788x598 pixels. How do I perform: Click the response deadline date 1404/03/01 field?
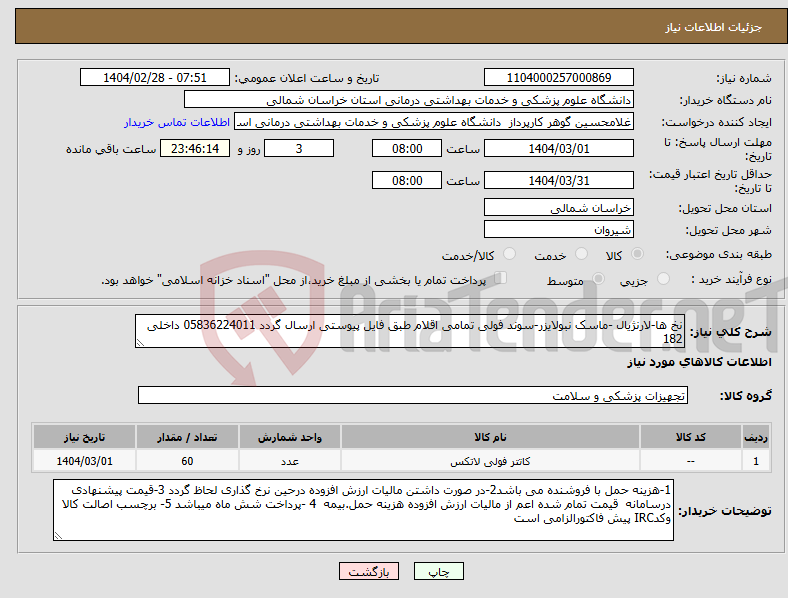[x=558, y=149]
